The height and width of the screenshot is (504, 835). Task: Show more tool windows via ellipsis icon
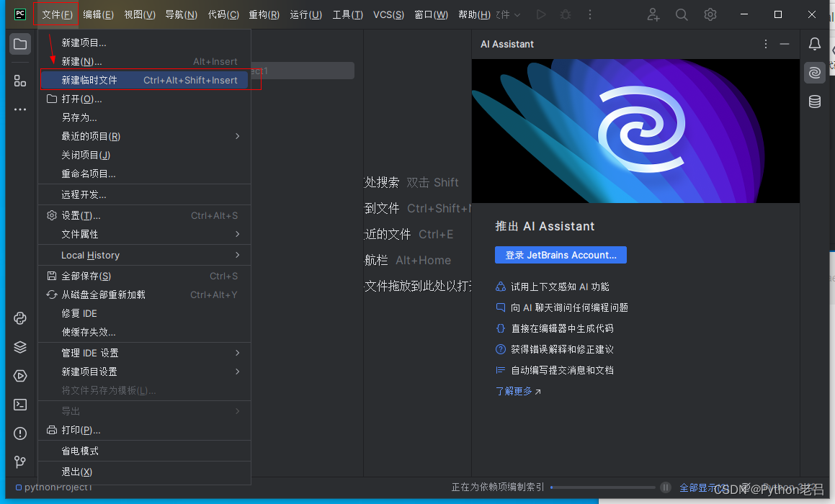(x=20, y=109)
